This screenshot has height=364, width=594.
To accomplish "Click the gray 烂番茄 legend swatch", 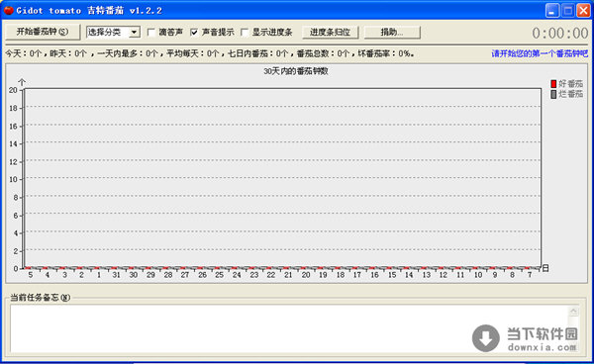I will [553, 94].
